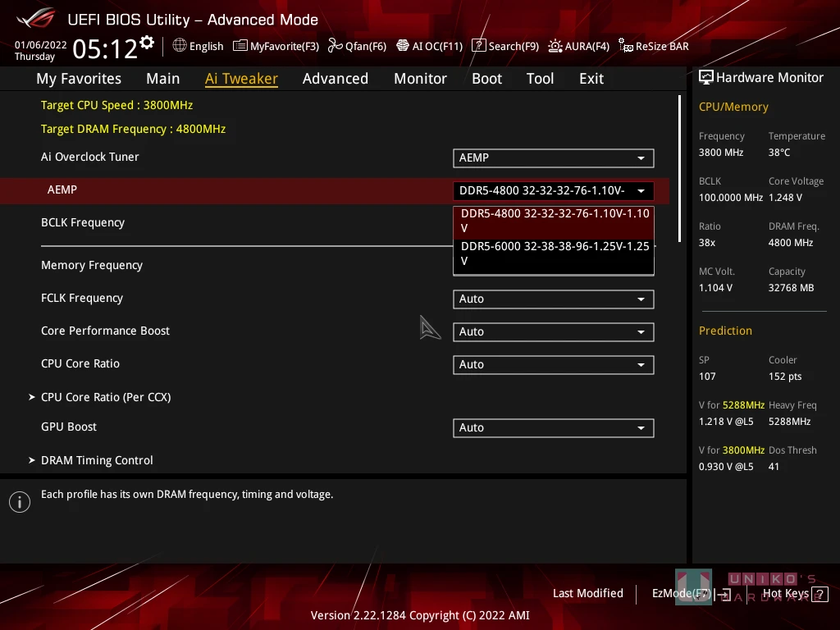Click MyFavorite(F3) label
The width and height of the screenshot is (840, 630).
(285, 46)
